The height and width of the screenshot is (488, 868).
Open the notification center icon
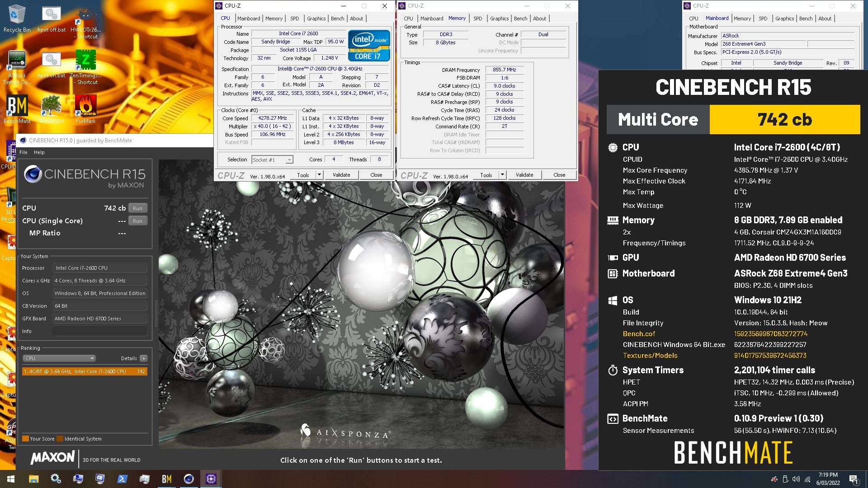coord(854,479)
